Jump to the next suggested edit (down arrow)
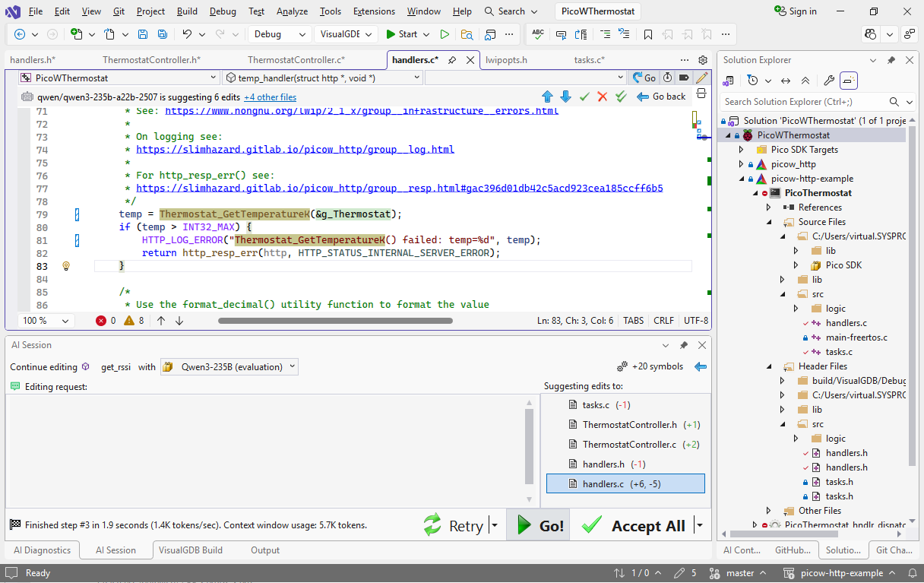The width and height of the screenshot is (924, 583). [565, 97]
